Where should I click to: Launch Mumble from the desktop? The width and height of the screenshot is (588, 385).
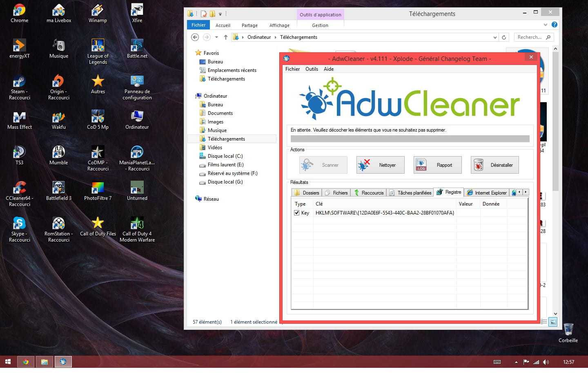[59, 155]
